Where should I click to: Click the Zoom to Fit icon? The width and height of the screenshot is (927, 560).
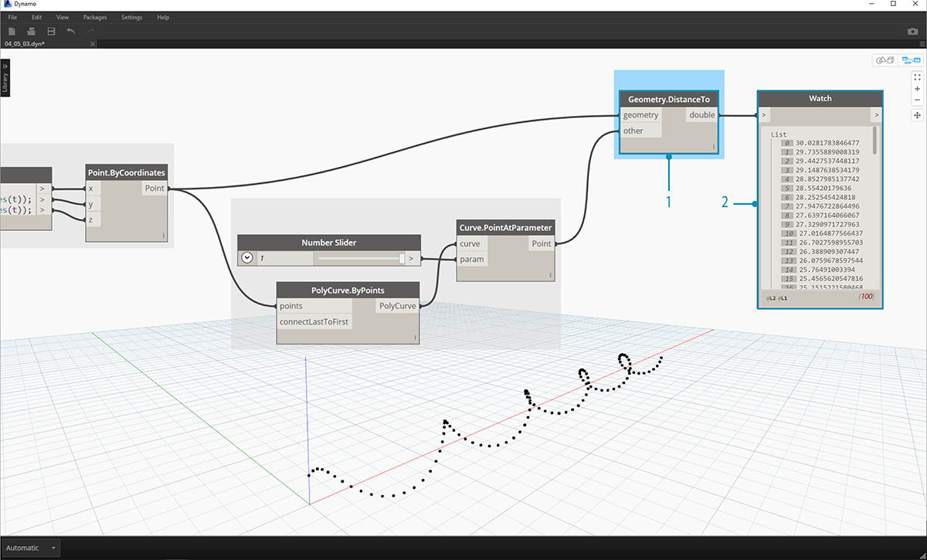pos(917,77)
